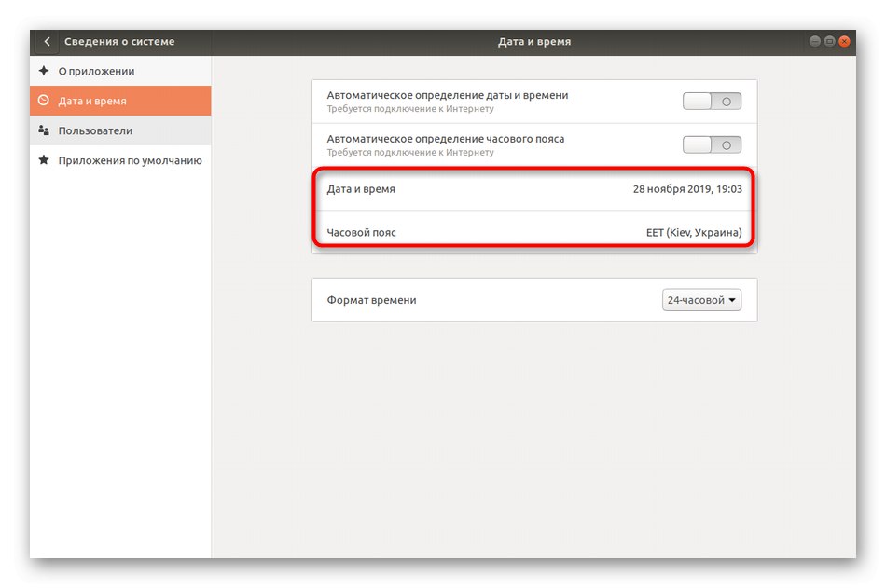Click the Сведения о системе header title

click(119, 41)
